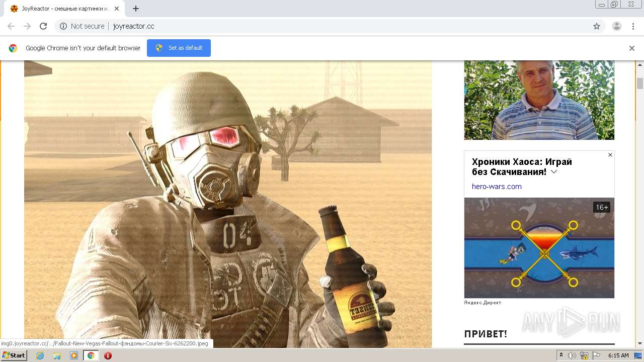Image resolution: width=644 pixels, height=362 pixels.
Task: Open the Action Center flag icon
Action: [596, 355]
